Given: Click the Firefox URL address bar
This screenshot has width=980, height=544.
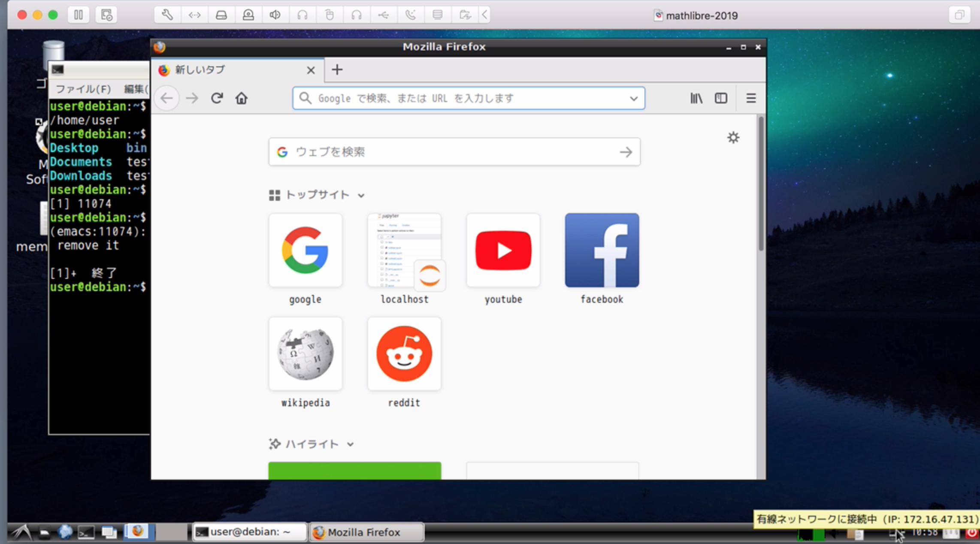Looking at the screenshot, I should click(x=469, y=98).
